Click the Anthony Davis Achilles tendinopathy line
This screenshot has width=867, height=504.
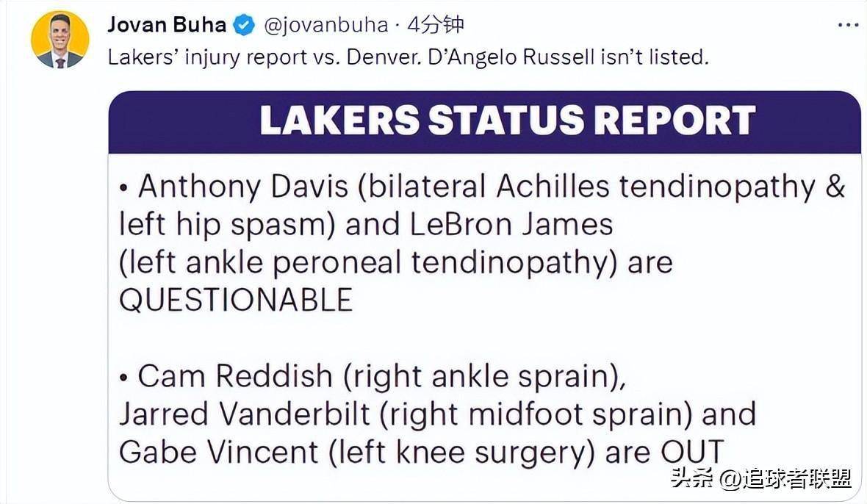click(x=482, y=187)
